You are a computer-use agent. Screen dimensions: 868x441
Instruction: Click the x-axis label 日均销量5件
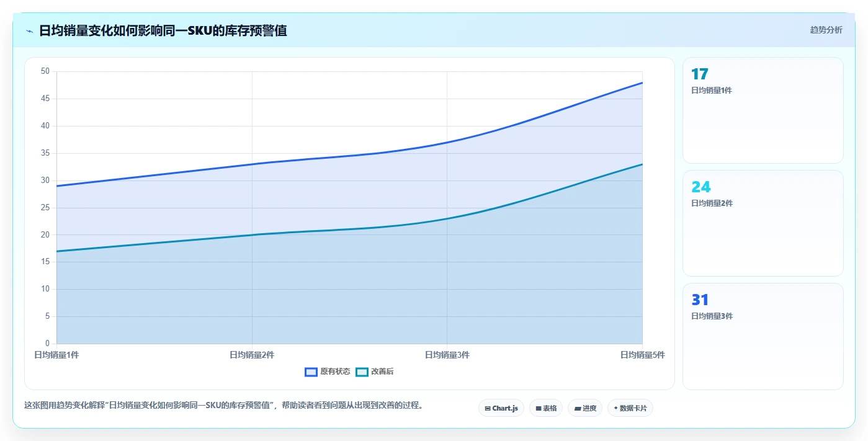click(642, 355)
